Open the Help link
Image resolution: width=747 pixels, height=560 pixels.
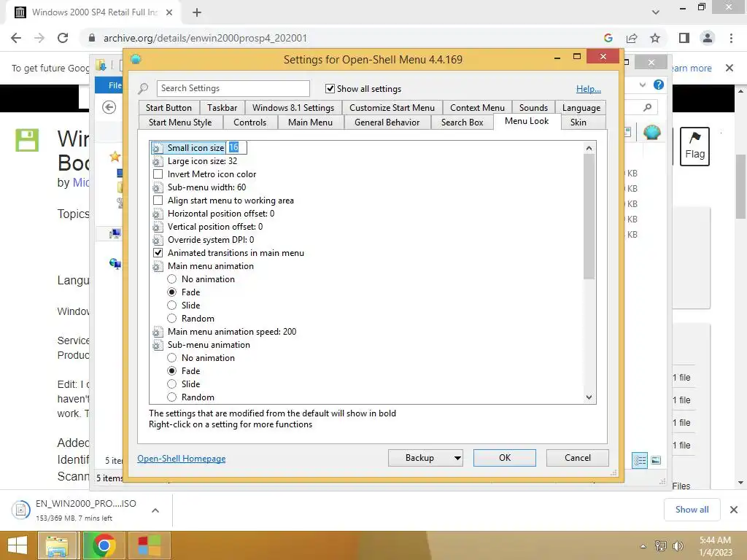[x=589, y=88]
